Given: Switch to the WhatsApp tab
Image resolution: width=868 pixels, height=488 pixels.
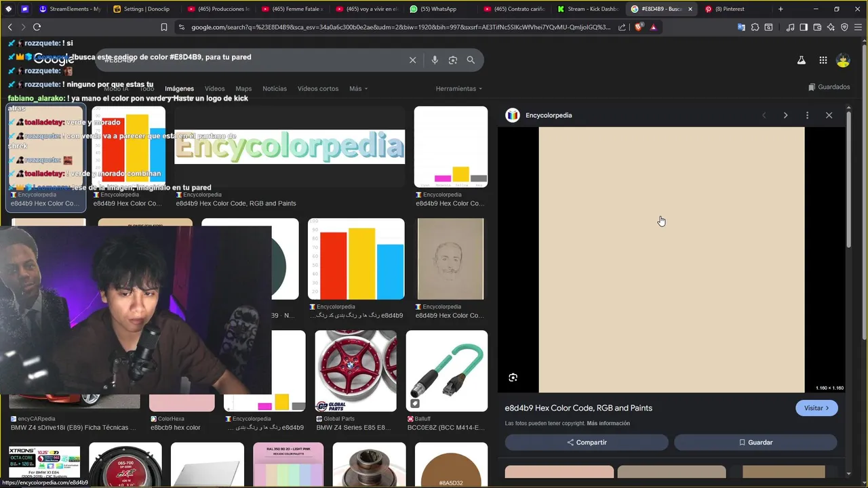Looking at the screenshot, I should coord(438,9).
